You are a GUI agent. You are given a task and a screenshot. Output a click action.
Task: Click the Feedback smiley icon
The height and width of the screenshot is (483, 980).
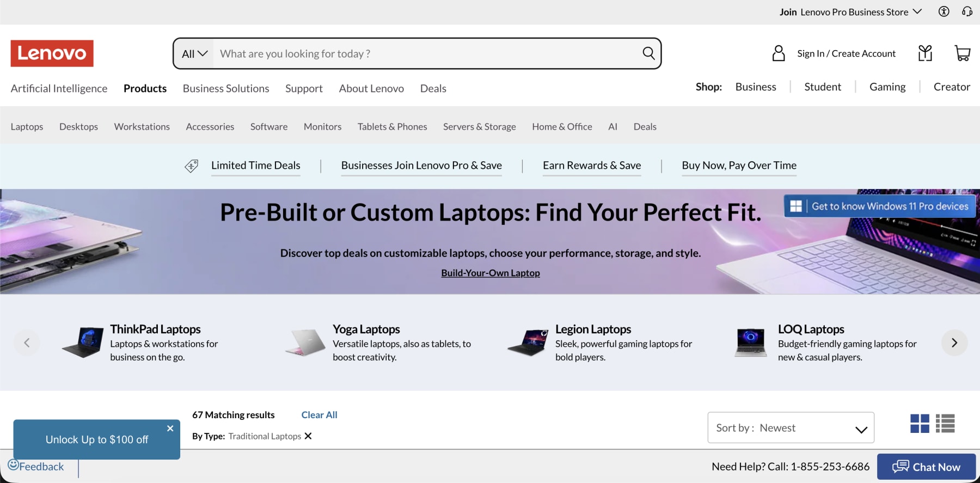tap(13, 464)
